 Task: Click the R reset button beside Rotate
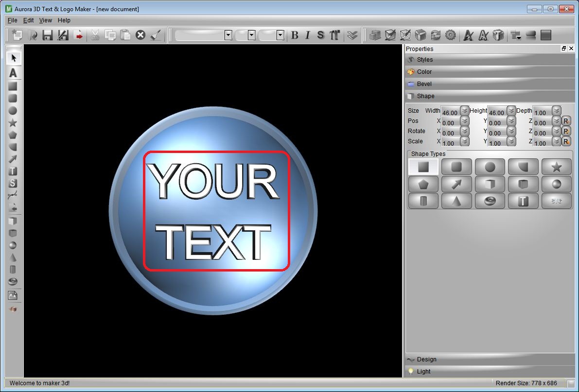[566, 131]
